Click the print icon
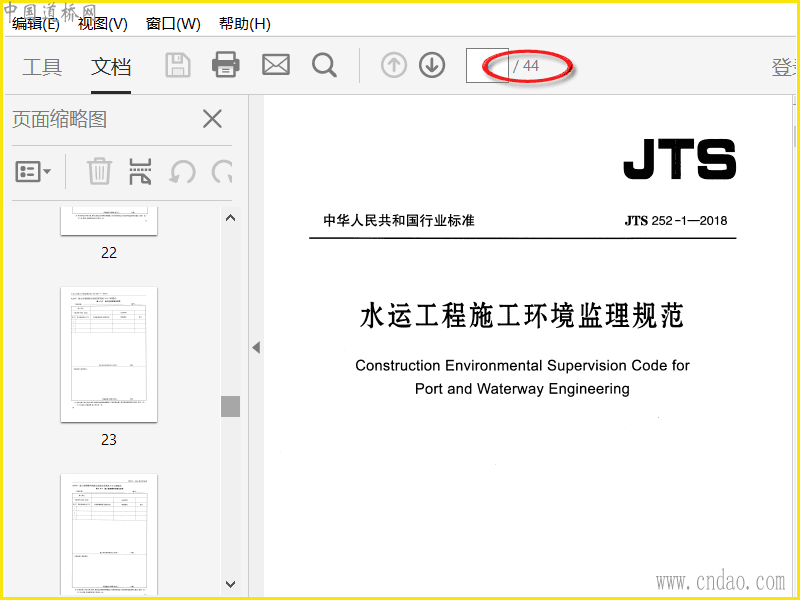The image size is (800, 600). click(x=226, y=65)
